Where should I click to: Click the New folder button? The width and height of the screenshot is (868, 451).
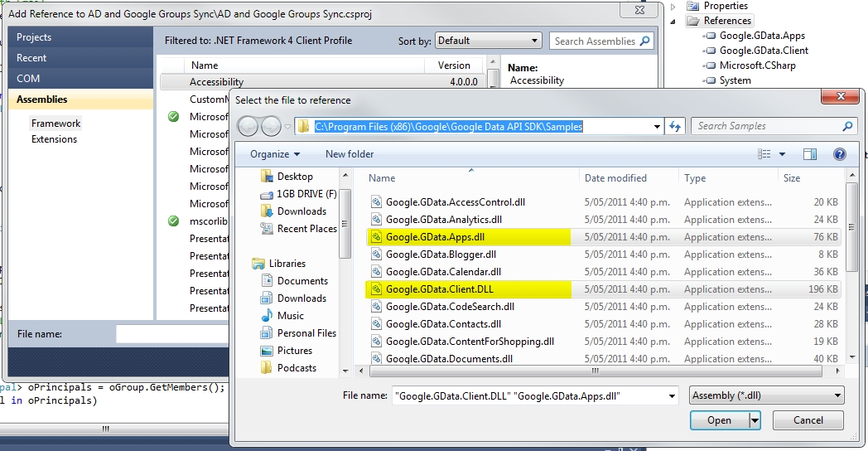(x=350, y=154)
